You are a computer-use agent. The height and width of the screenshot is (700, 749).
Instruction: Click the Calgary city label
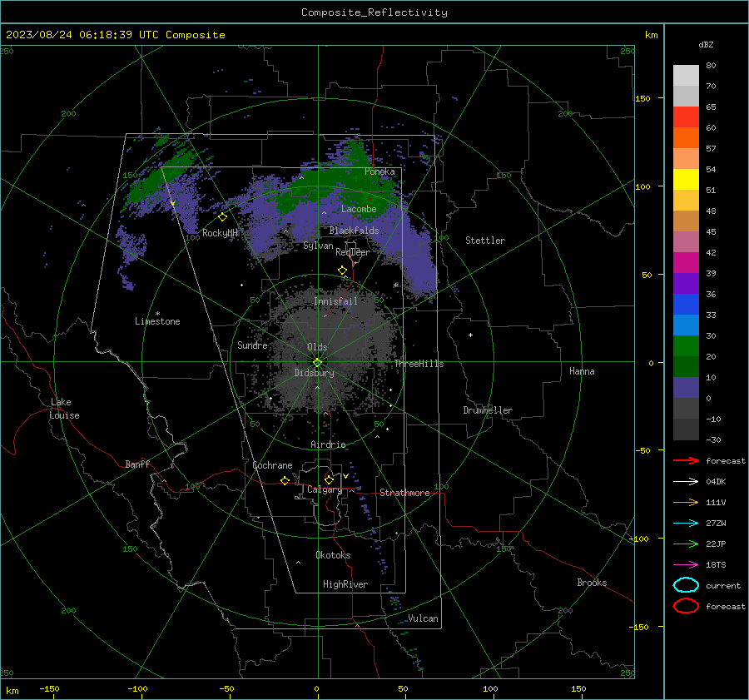(325, 489)
